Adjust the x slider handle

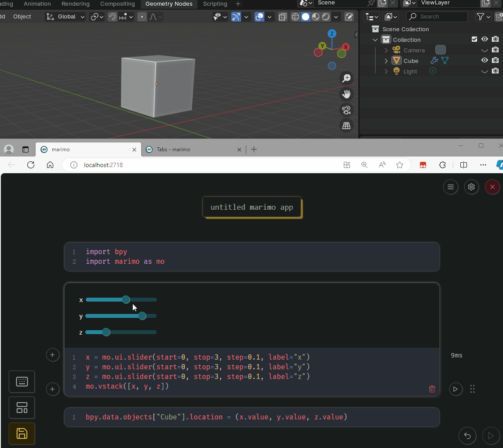pyautogui.click(x=126, y=299)
